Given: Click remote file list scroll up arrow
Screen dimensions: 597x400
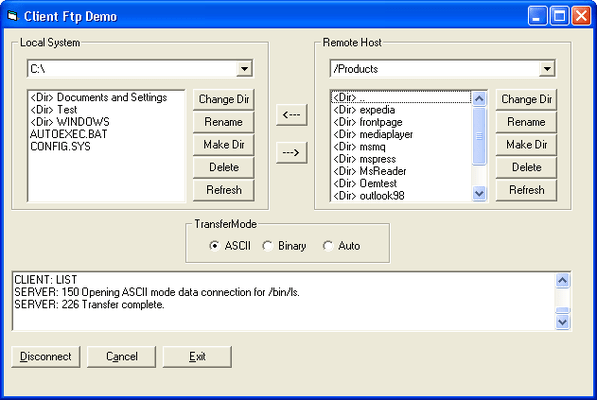Looking at the screenshot, I should pyautogui.click(x=479, y=99).
